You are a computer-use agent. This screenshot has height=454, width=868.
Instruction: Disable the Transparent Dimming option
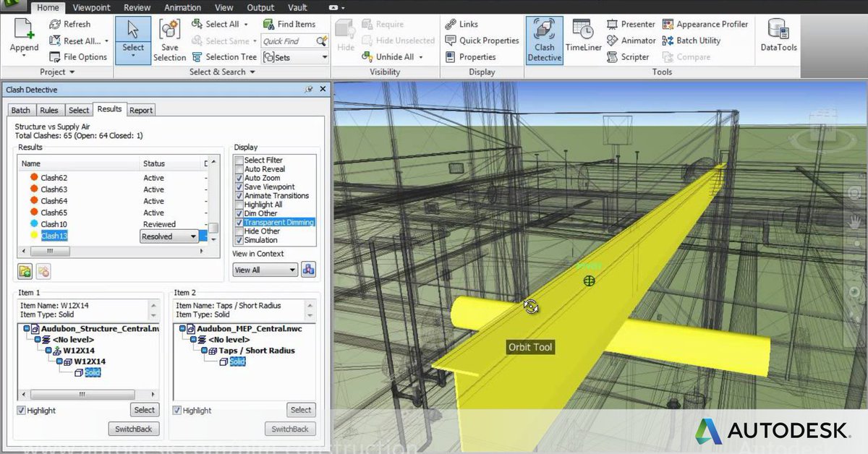(x=239, y=222)
